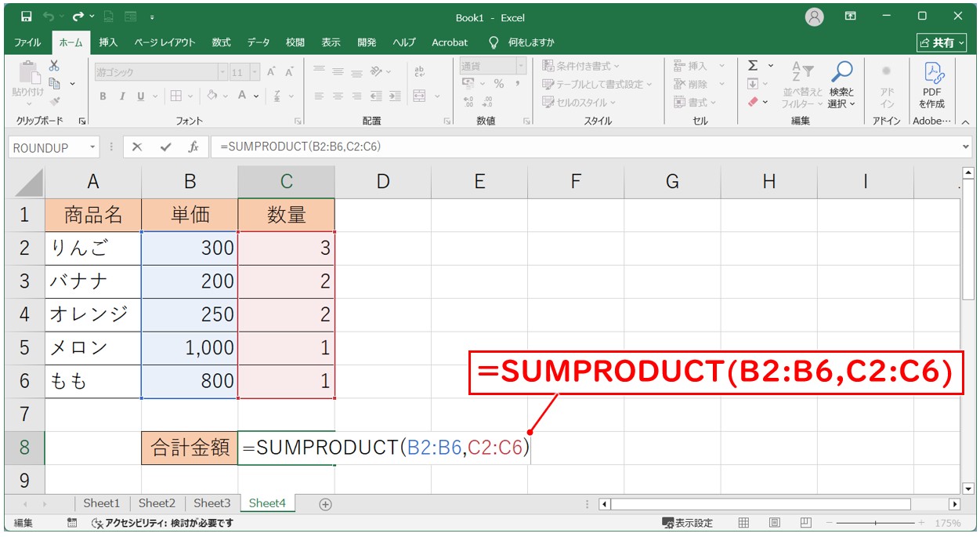The height and width of the screenshot is (537, 980).
Task: Open 条件付き書式 dropdown
Action: click(x=580, y=66)
